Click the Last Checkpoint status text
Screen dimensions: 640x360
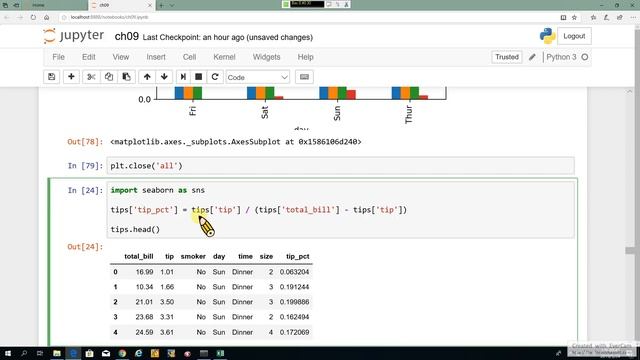pyautogui.click(x=227, y=37)
